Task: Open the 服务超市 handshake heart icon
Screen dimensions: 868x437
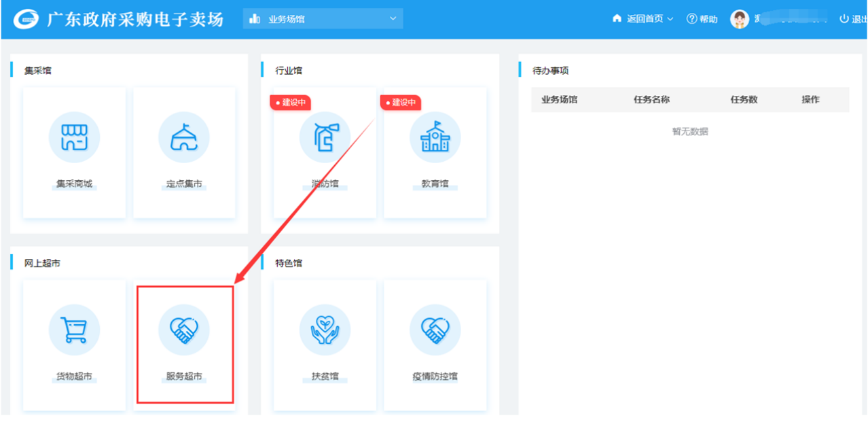Action: [x=184, y=330]
